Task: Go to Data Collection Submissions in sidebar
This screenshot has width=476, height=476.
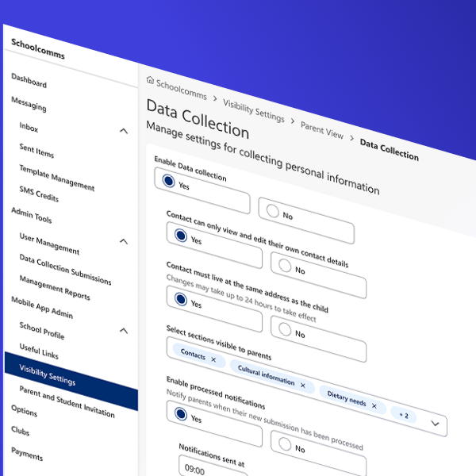Action: point(65,270)
